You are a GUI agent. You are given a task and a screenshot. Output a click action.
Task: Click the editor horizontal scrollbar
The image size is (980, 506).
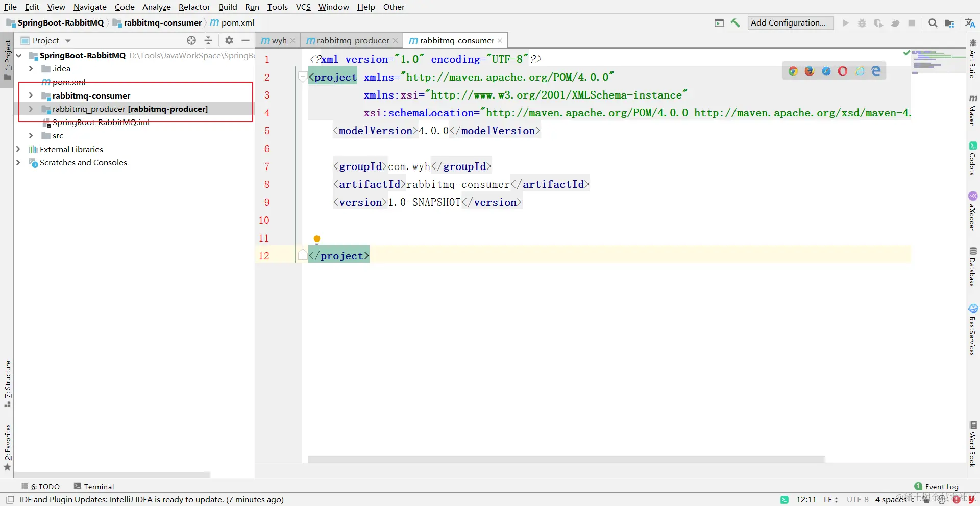(x=566, y=460)
